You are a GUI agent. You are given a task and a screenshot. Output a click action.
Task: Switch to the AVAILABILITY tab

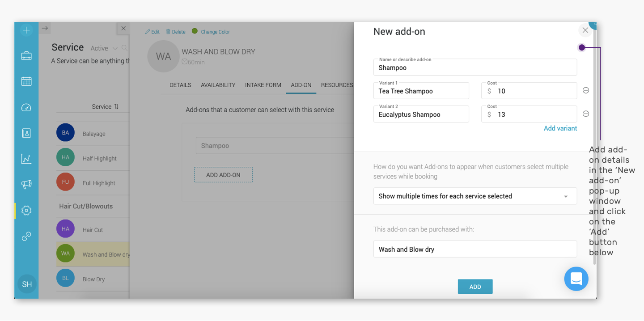(218, 85)
